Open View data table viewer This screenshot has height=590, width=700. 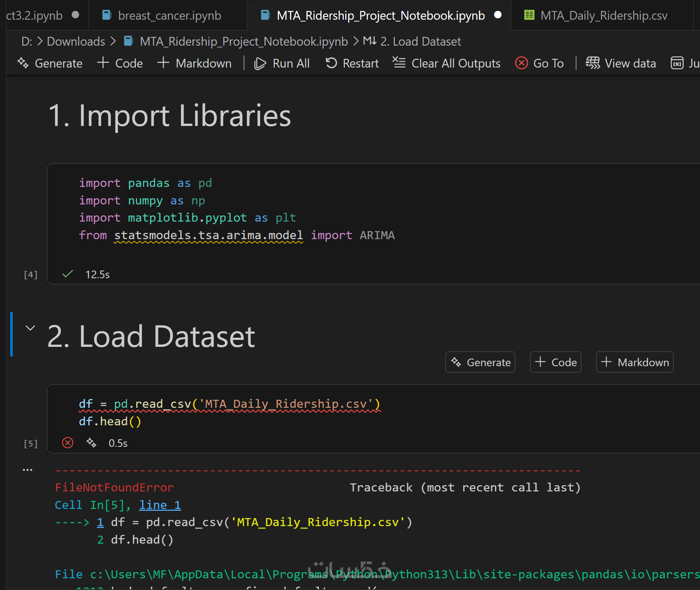click(621, 64)
